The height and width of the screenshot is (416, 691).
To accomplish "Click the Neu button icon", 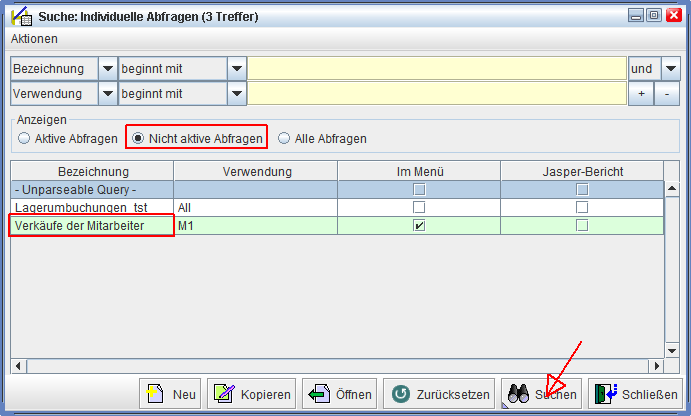I will coord(155,394).
